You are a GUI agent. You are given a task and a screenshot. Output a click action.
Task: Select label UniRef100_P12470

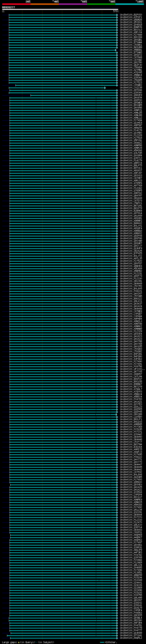(131, 522)
